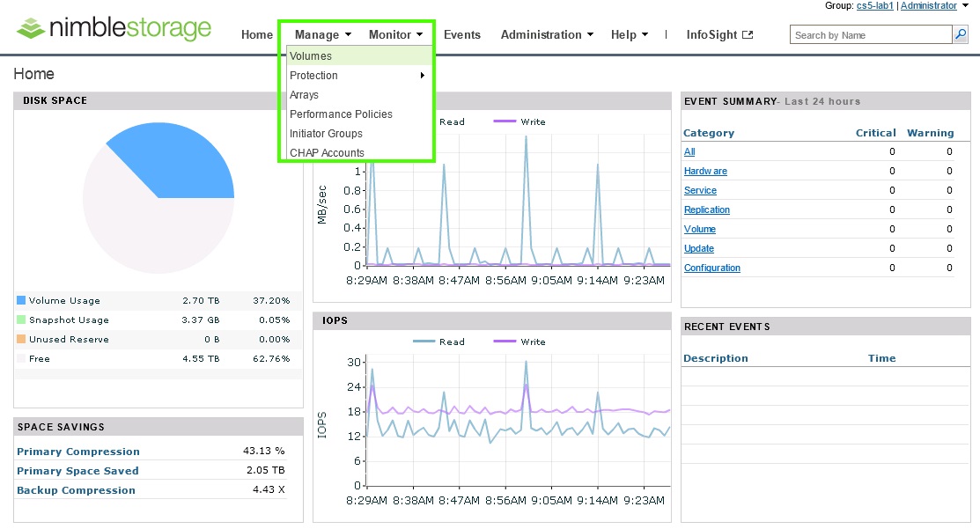Open the Hardware event category link

(707, 171)
